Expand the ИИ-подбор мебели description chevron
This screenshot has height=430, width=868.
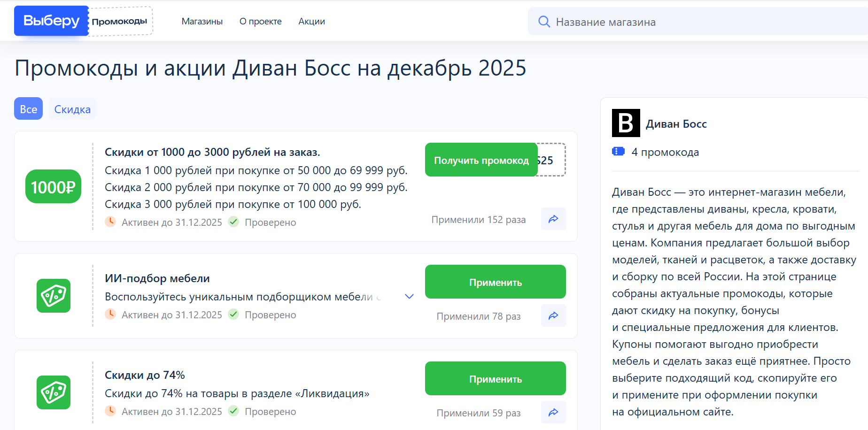409,296
